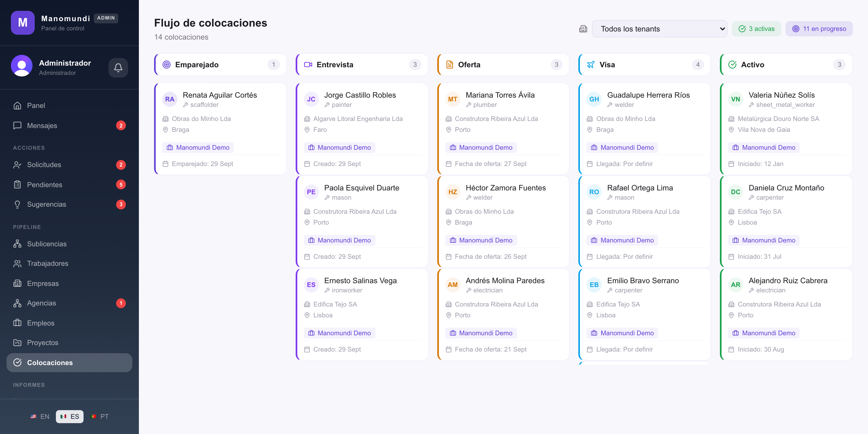Click the Sublicencias hierarchy icon
Screen dimensions: 868x434
pyautogui.click(x=17, y=244)
